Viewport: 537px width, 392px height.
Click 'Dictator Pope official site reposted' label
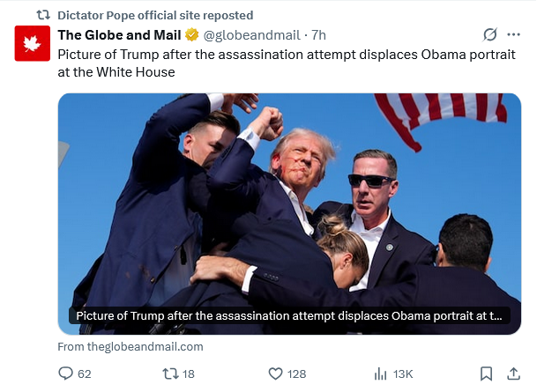point(154,15)
